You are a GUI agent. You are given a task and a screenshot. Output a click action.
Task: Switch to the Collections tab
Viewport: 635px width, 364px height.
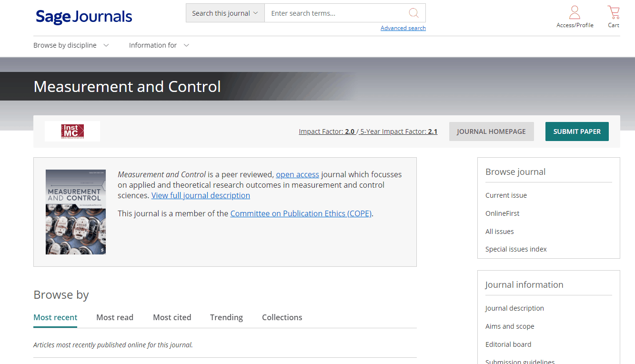tap(282, 317)
